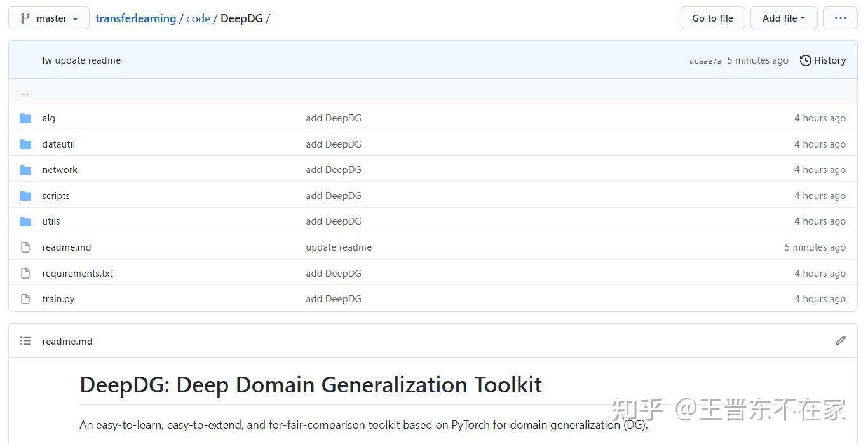Click the History clock icon
The height and width of the screenshot is (444, 868).
point(805,60)
